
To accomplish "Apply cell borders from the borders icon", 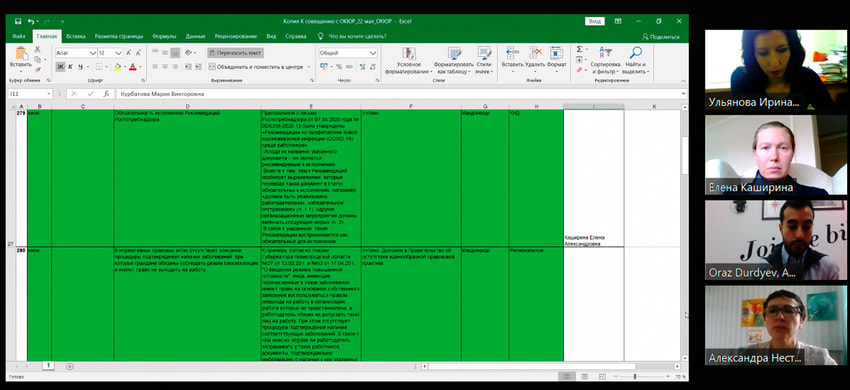I will (99, 67).
